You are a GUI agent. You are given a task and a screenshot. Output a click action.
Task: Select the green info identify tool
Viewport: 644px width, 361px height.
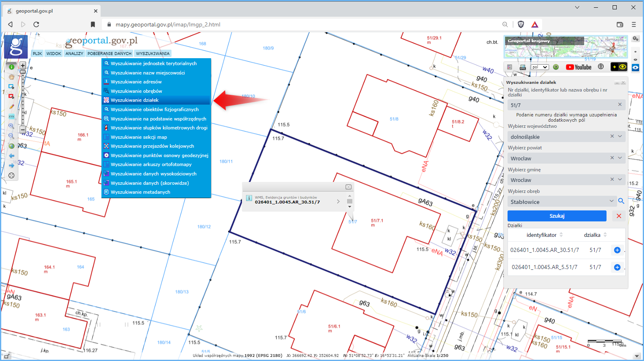11,67
